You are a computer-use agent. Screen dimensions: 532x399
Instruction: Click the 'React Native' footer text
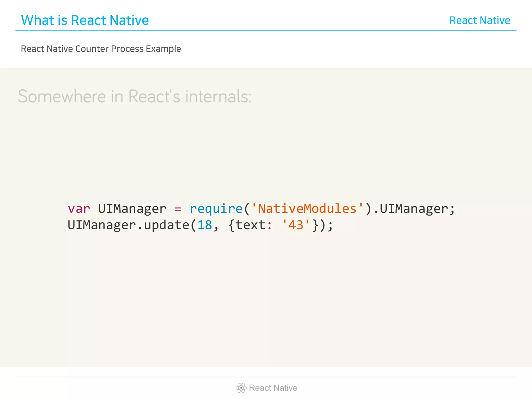pyautogui.click(x=273, y=388)
